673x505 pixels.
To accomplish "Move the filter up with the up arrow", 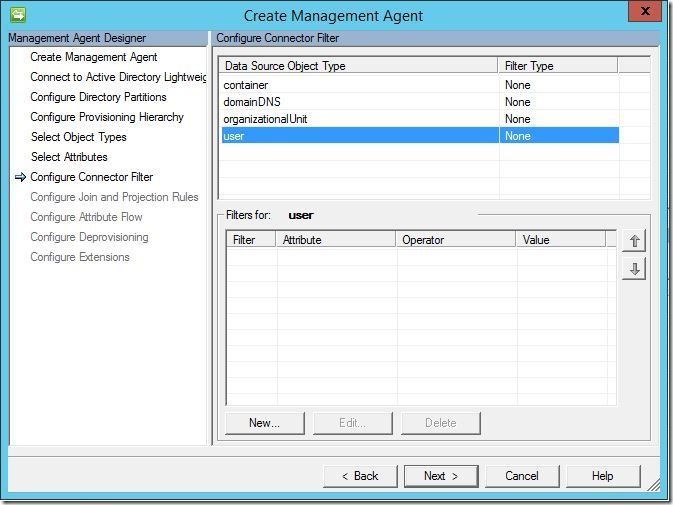I will [634, 241].
